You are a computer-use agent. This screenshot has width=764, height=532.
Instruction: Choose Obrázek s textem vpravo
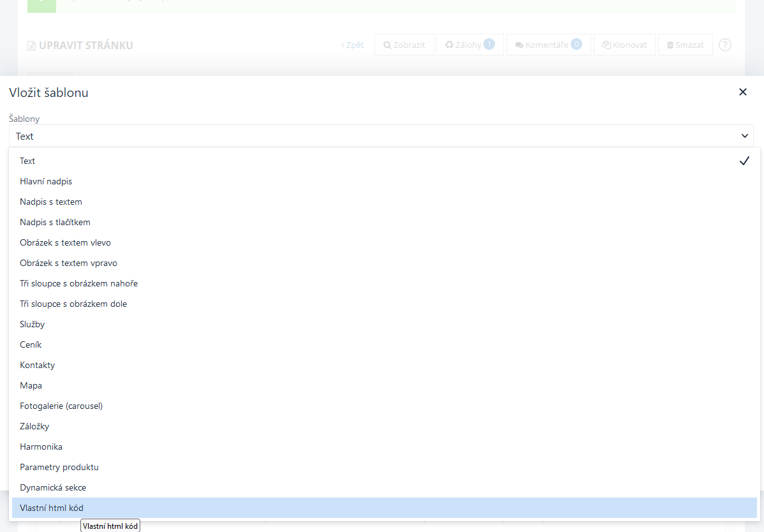click(x=68, y=263)
